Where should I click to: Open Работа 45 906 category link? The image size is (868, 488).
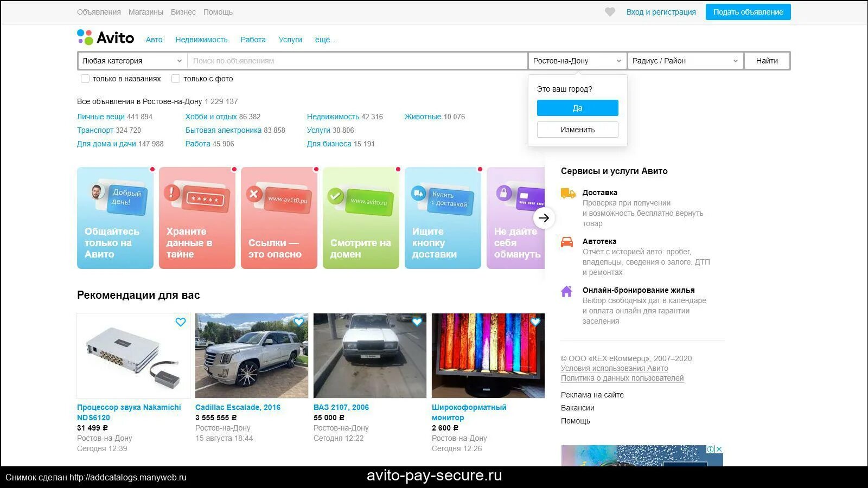(197, 144)
